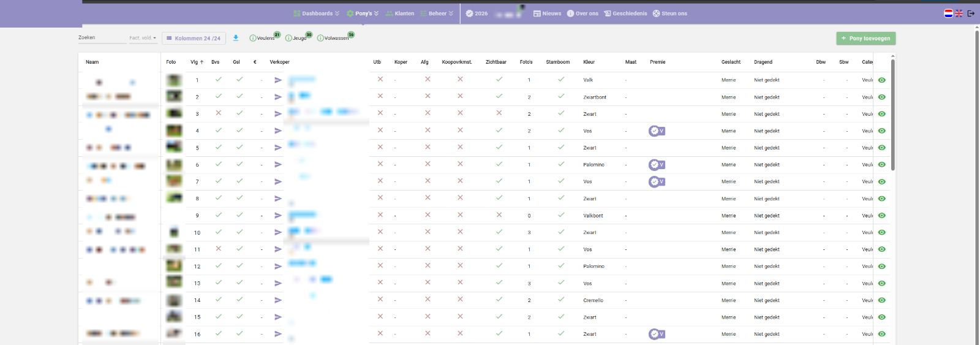The width and height of the screenshot is (980, 345).
Task: Click the table vertical scrollbar
Action: pos(893,115)
